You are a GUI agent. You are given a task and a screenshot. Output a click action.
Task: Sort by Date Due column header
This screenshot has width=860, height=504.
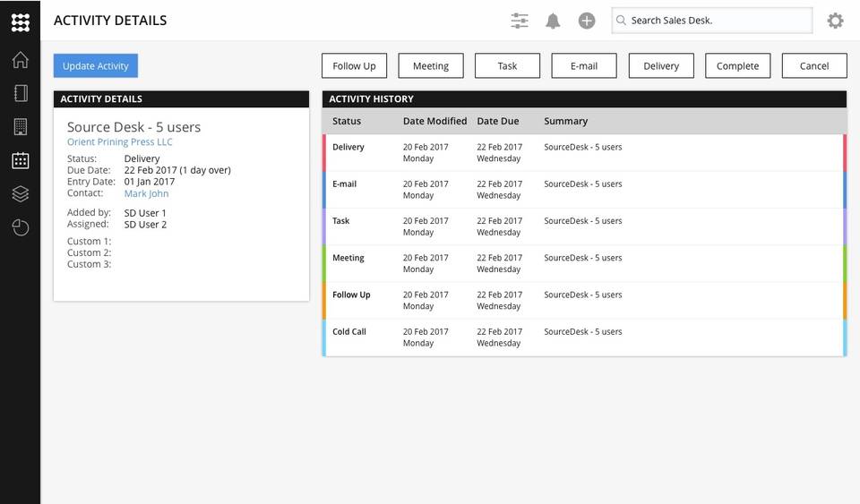[x=498, y=121]
